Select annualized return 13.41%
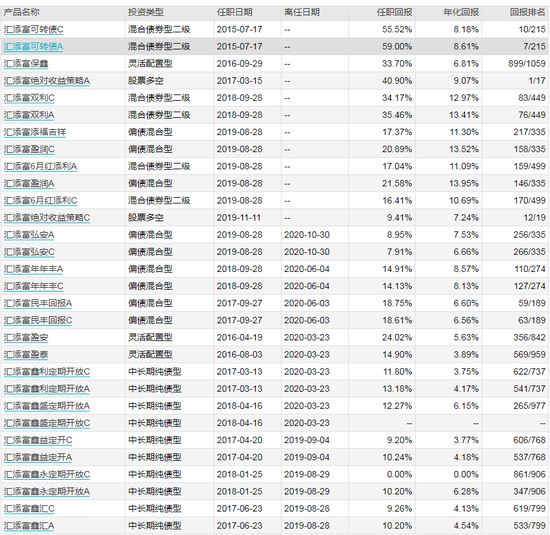The height and width of the screenshot is (535, 550). pyautogui.click(x=464, y=115)
